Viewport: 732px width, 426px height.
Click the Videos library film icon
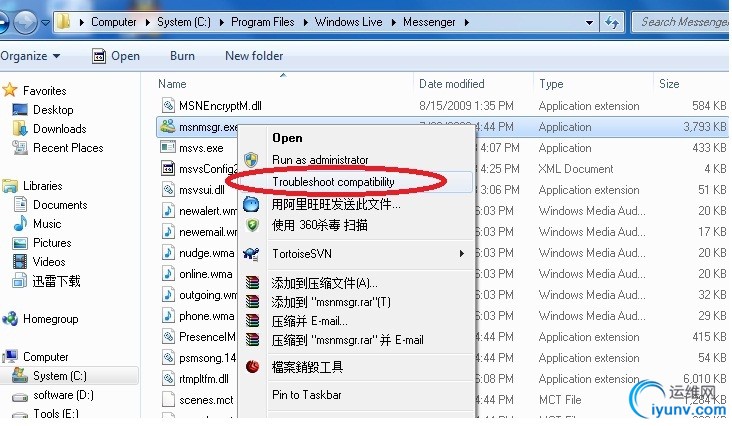point(20,262)
